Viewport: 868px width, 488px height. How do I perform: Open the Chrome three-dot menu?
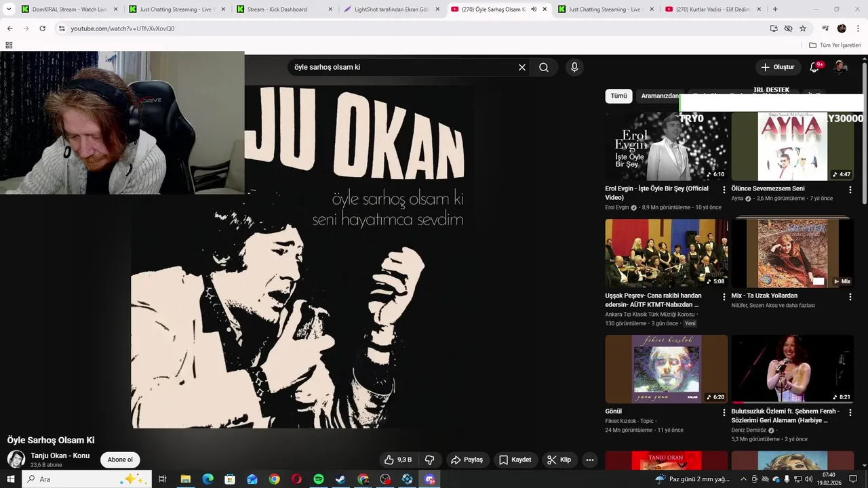pos(859,28)
